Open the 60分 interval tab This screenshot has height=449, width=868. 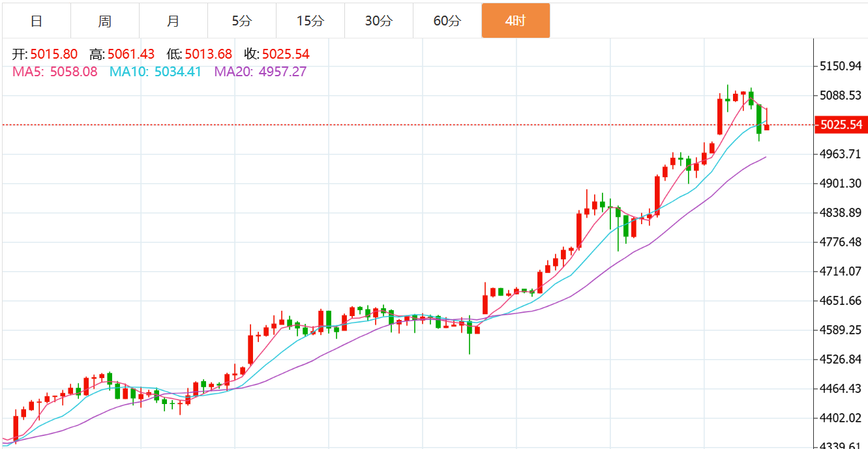(447, 21)
